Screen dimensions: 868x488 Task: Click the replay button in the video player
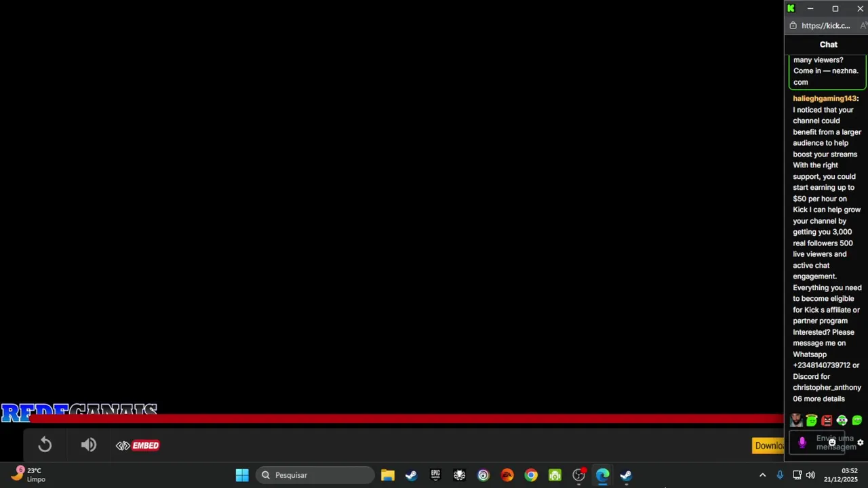(x=45, y=445)
